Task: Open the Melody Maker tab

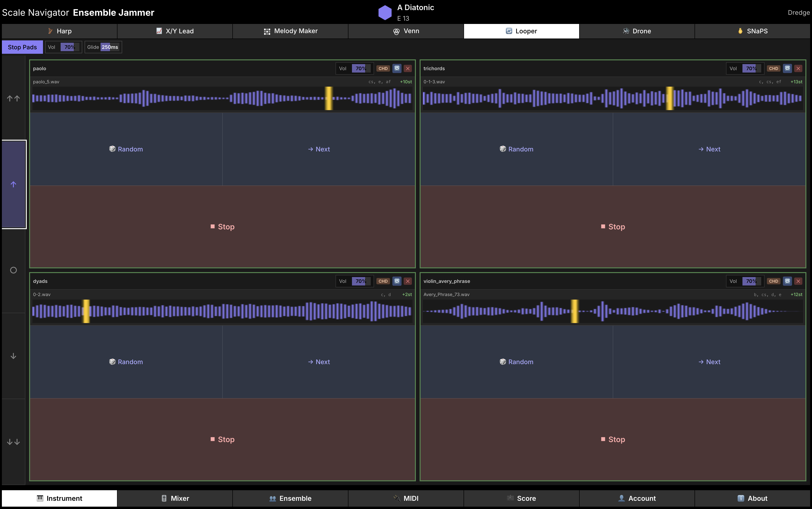Action: coord(290,31)
